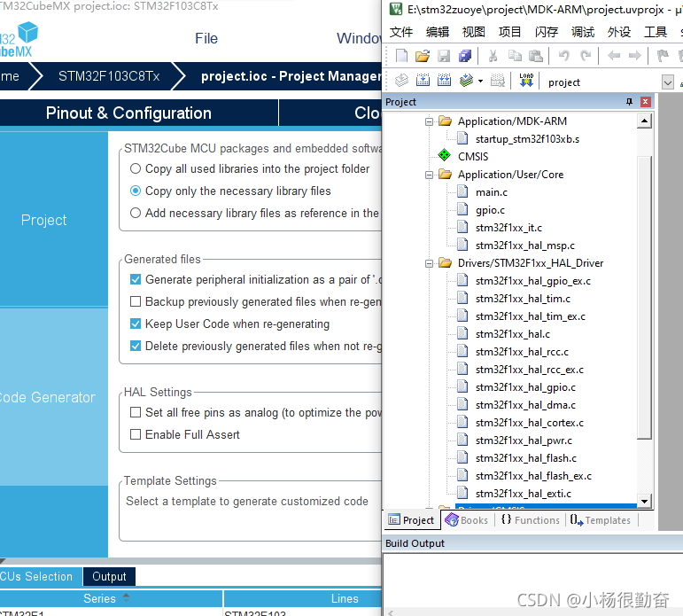The width and height of the screenshot is (683, 616).
Task: Click the Translate icon in build toolbar
Action: (401, 81)
